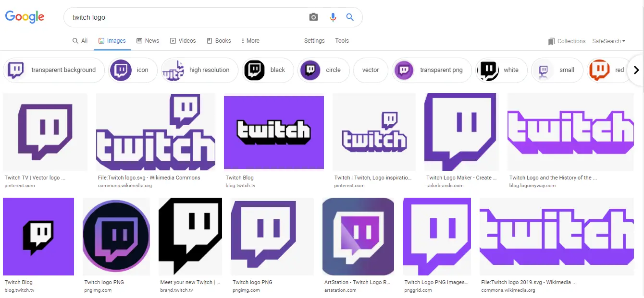Open the Twitch Logo Maker - Create title
This screenshot has width=644, height=298.
(x=461, y=178)
